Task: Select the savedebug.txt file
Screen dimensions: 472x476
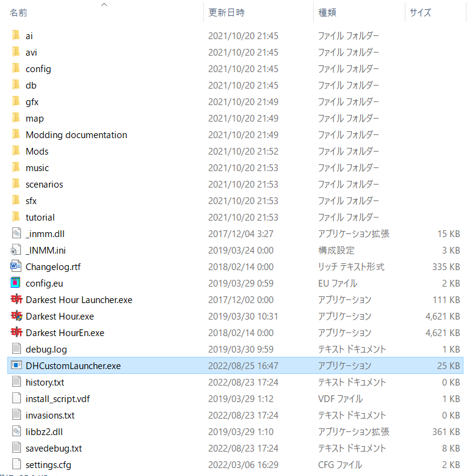Action: tap(54, 448)
